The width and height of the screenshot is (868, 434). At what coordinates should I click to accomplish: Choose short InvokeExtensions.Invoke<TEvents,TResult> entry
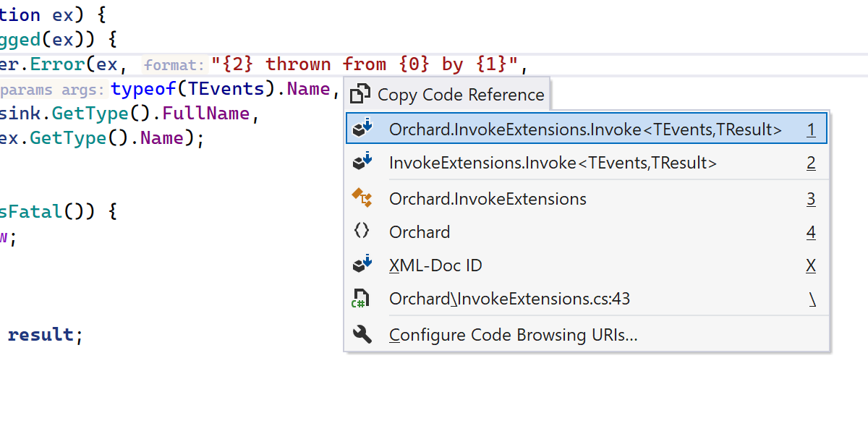[x=553, y=163]
